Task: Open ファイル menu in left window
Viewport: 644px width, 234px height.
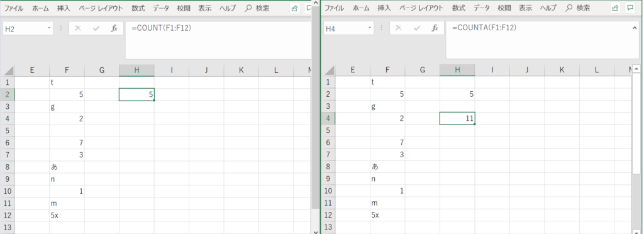Action: click(x=14, y=8)
